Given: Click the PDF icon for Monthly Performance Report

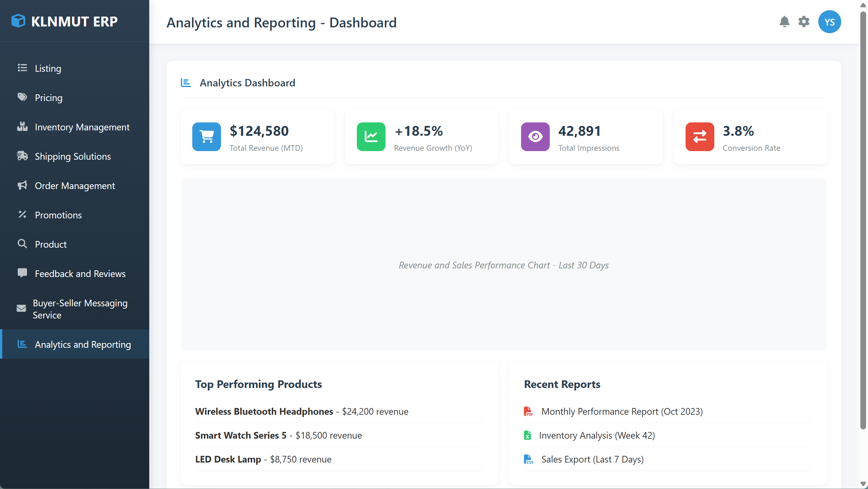Looking at the screenshot, I should pos(528,411).
